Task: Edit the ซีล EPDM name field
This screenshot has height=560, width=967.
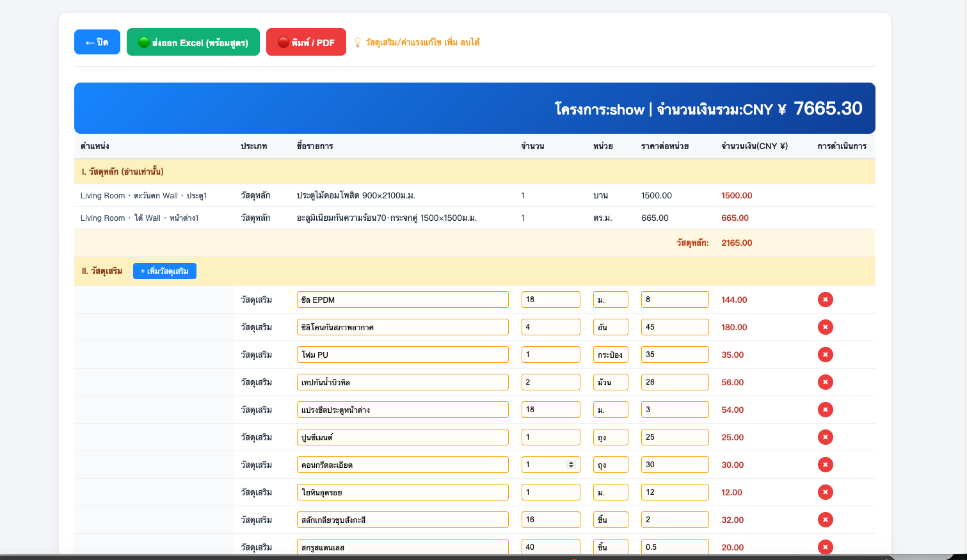Action: pos(403,300)
